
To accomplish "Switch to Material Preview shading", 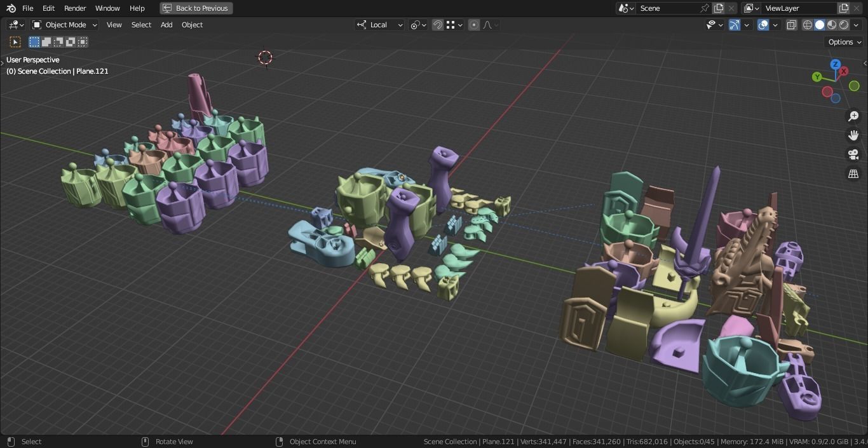I will [x=832, y=25].
